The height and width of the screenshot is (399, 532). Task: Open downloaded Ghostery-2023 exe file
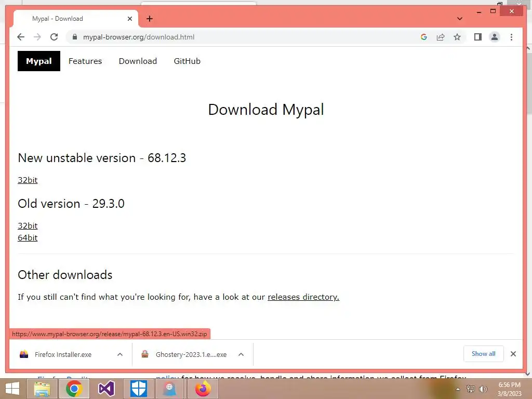coord(191,354)
